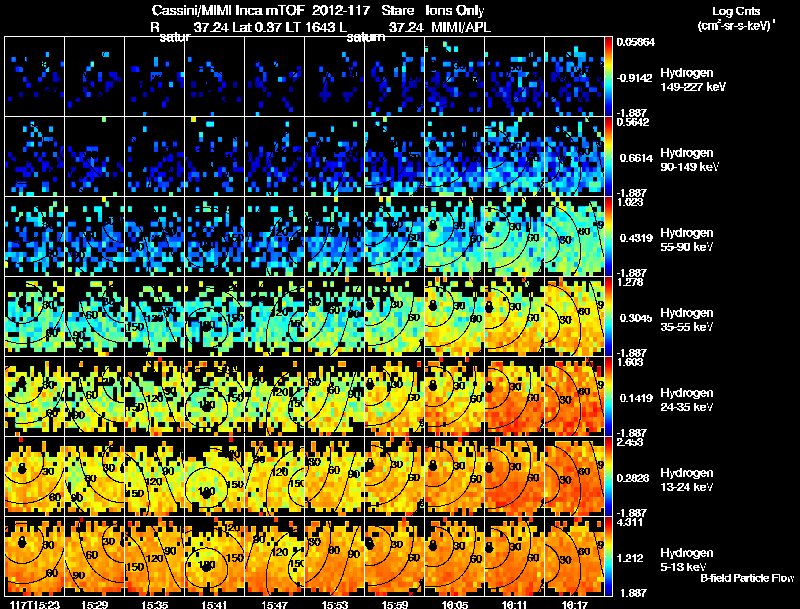
Task: Click the color bar beside Hydrogen 5-13 keV
Action: pyautogui.click(x=608, y=557)
